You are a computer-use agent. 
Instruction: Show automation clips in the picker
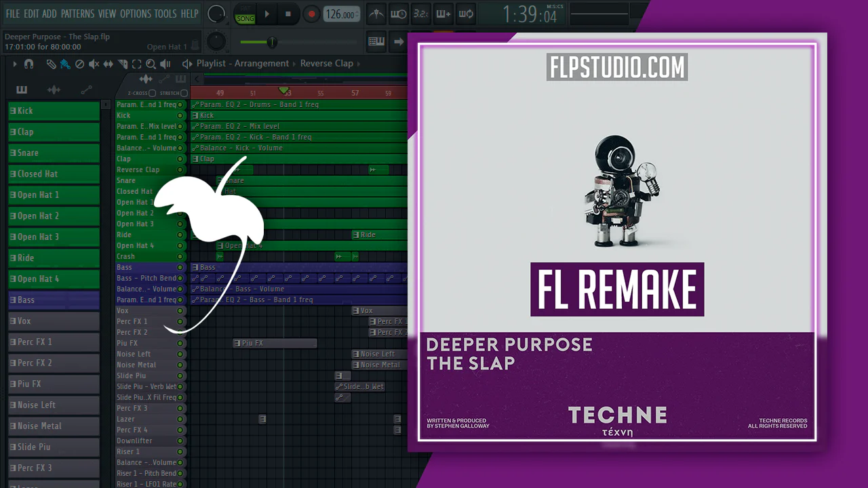click(x=86, y=89)
